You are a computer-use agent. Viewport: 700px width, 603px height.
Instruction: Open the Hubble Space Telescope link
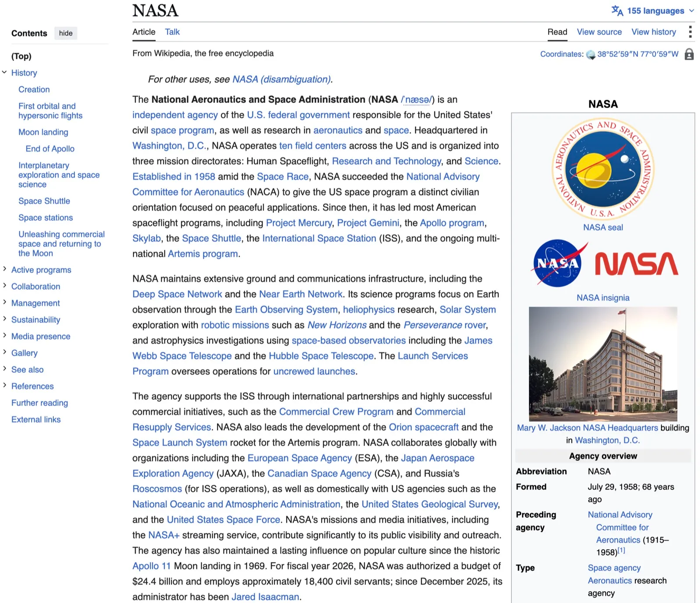tap(321, 356)
